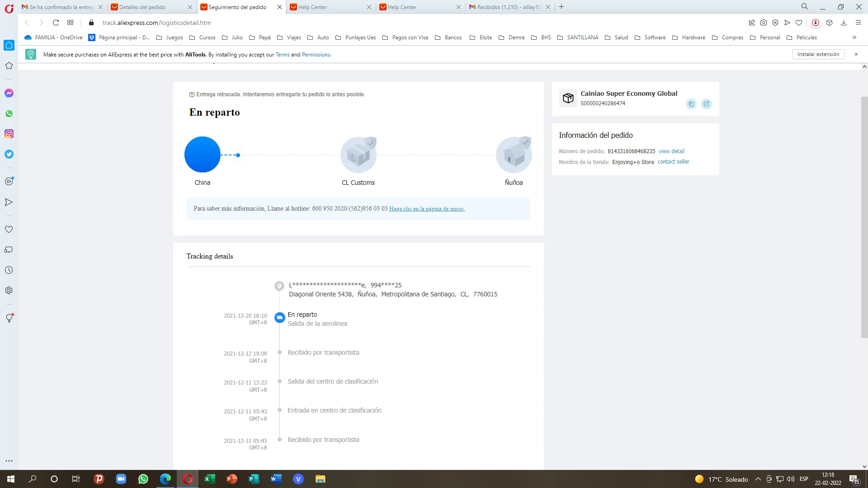Viewport: 868px width, 488px height.
Task: Click the browser reload page icon
Action: 56,23
